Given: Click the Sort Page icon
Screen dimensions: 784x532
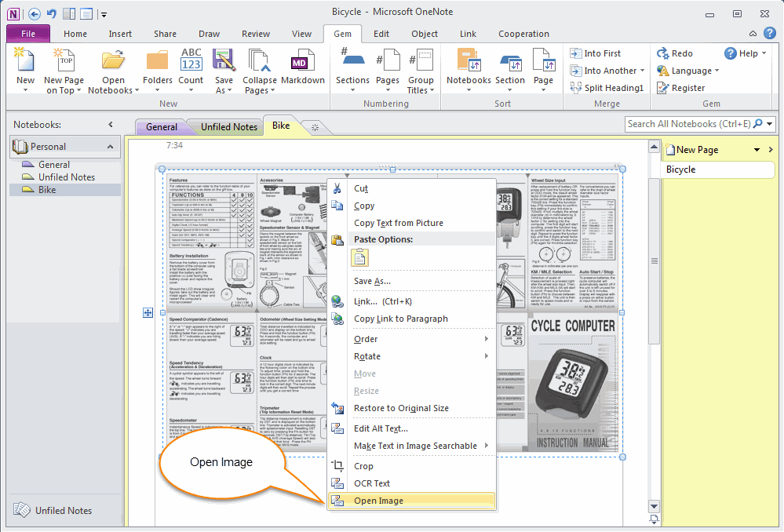Looking at the screenshot, I should point(544,60).
